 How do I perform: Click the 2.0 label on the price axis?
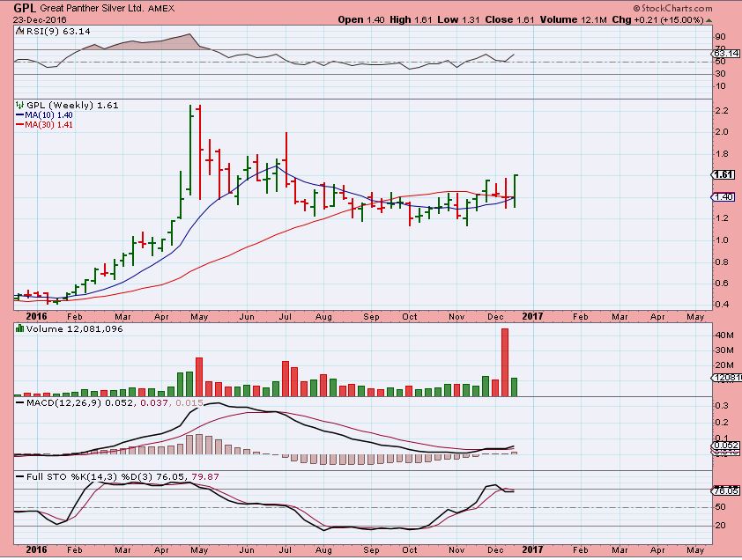tap(722, 132)
